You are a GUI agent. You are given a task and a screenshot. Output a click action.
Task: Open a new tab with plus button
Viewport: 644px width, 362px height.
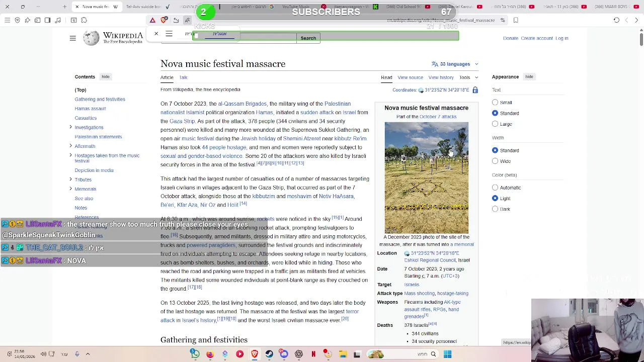64,7
